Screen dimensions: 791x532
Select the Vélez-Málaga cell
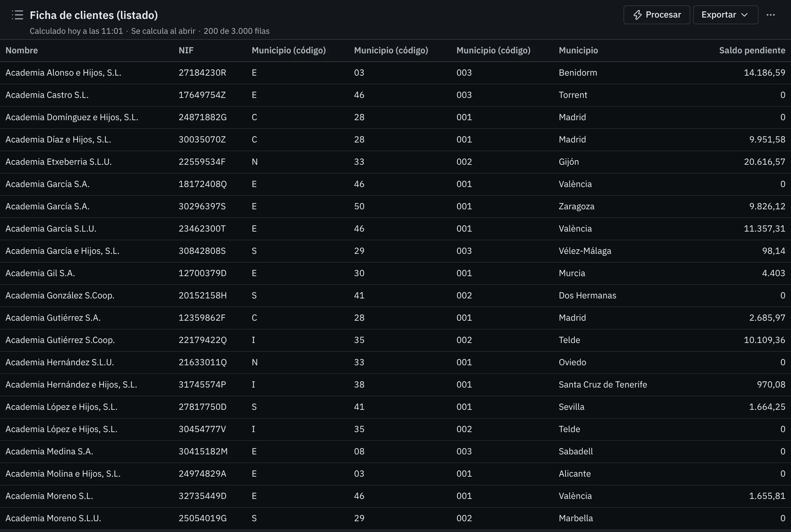coord(585,251)
